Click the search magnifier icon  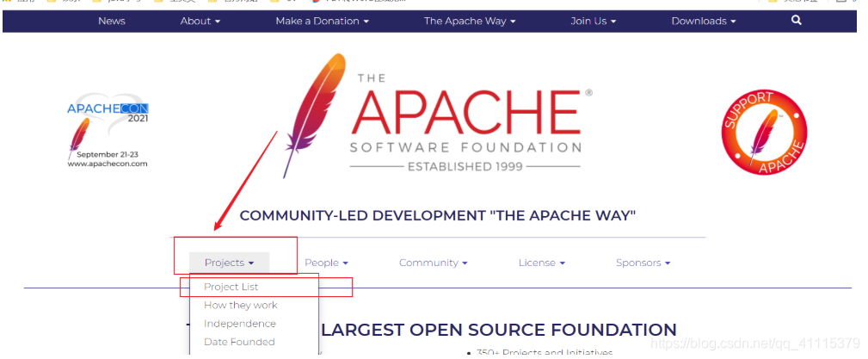click(797, 21)
